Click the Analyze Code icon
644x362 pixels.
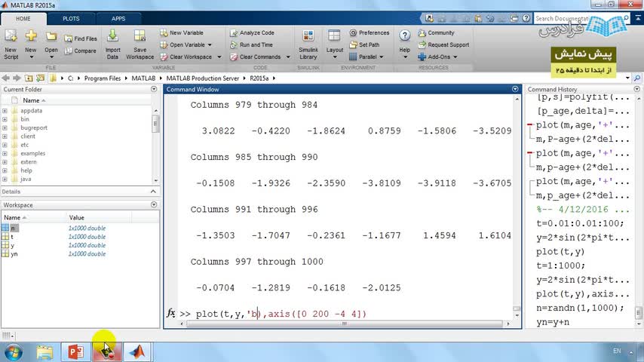(234, 33)
